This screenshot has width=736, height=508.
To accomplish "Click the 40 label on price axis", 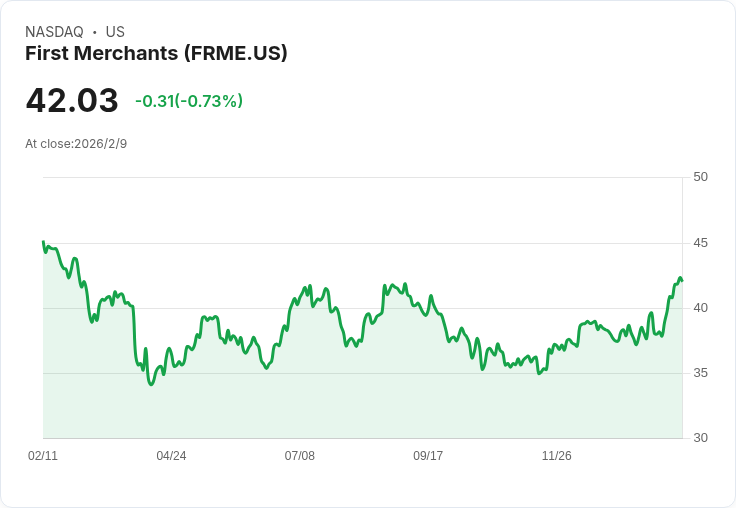I will (700, 308).
